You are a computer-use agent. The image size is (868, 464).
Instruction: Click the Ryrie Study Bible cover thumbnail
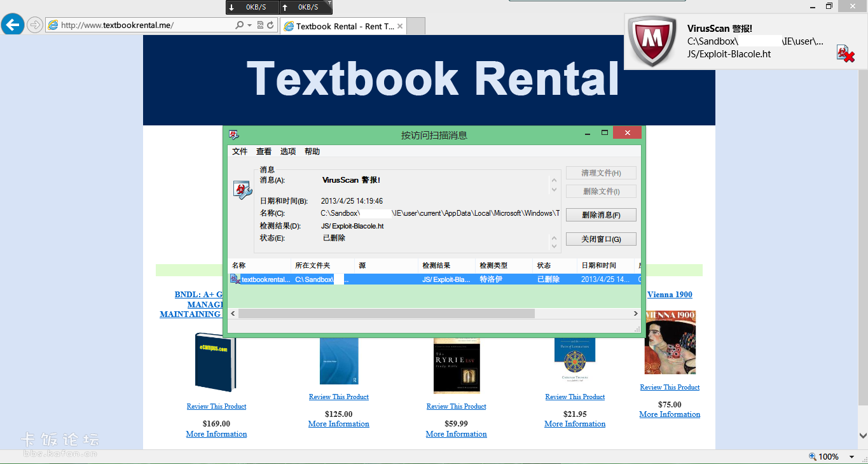[x=457, y=365]
